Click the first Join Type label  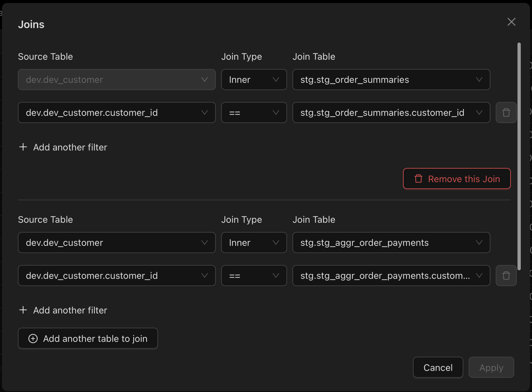pos(242,57)
